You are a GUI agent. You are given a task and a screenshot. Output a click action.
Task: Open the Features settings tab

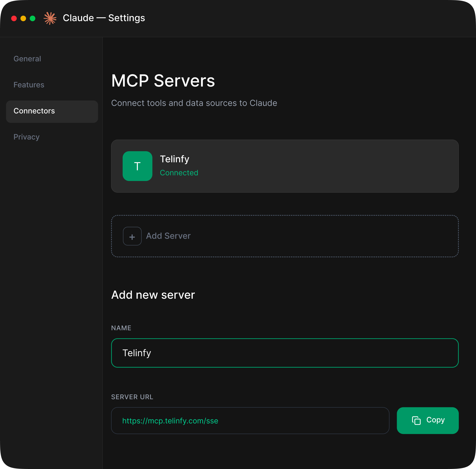click(x=29, y=85)
